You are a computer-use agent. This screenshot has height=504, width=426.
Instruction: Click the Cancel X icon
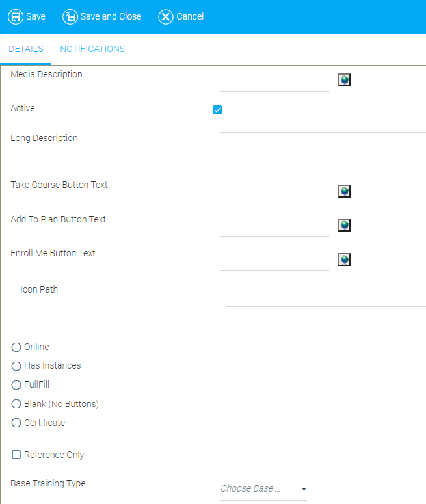click(166, 17)
